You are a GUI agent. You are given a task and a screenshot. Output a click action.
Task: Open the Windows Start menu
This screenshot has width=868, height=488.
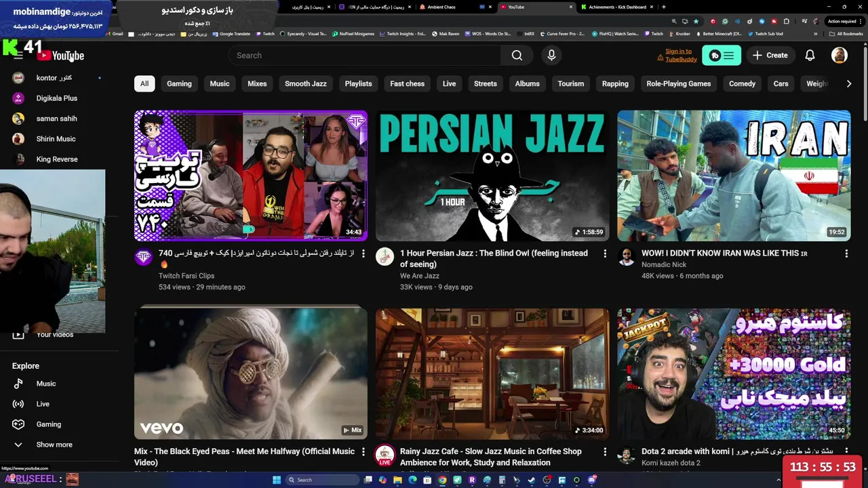point(277,480)
